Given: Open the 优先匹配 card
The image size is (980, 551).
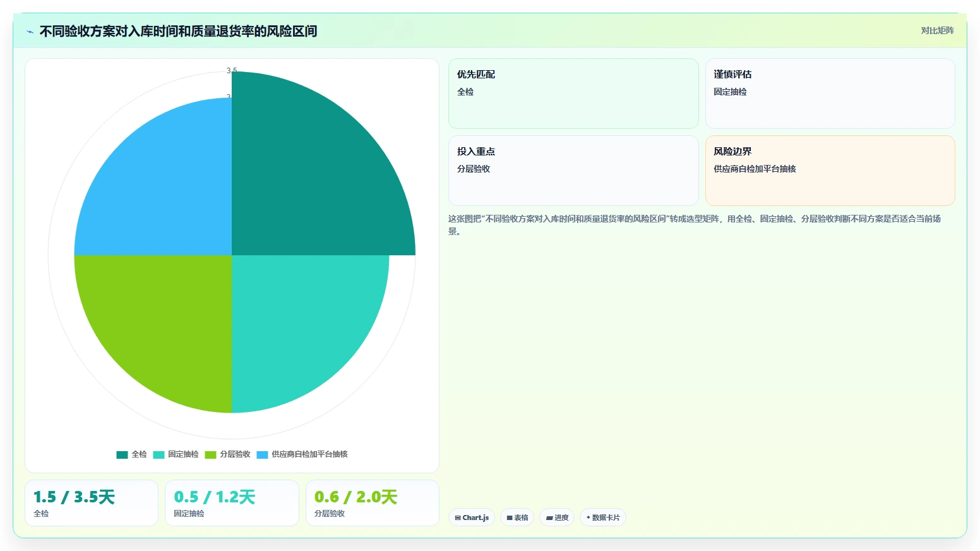Looking at the screenshot, I should (573, 94).
